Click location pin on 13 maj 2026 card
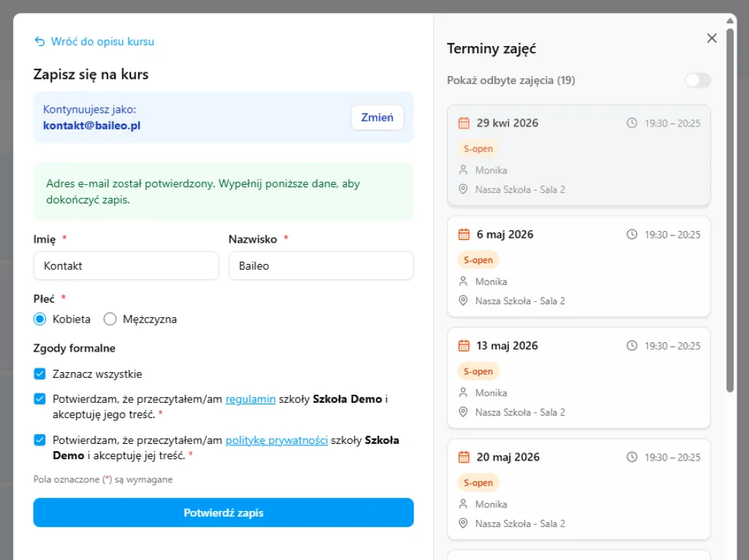This screenshot has width=749, height=560. (x=463, y=412)
